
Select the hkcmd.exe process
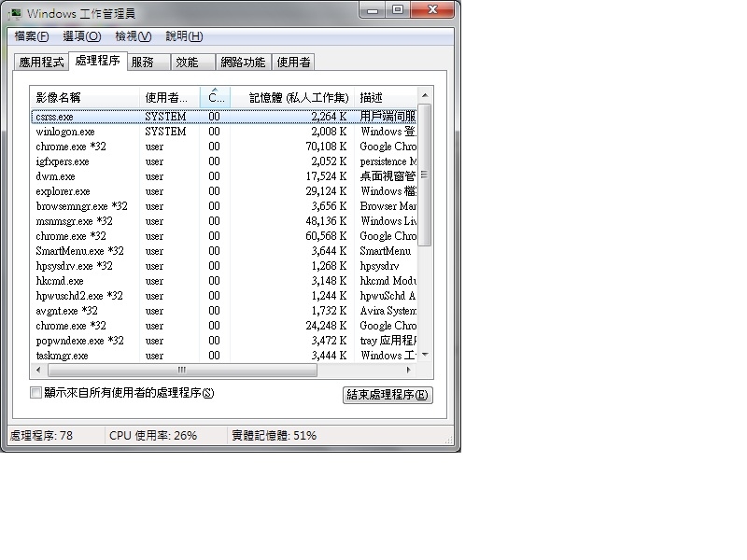[223, 281]
